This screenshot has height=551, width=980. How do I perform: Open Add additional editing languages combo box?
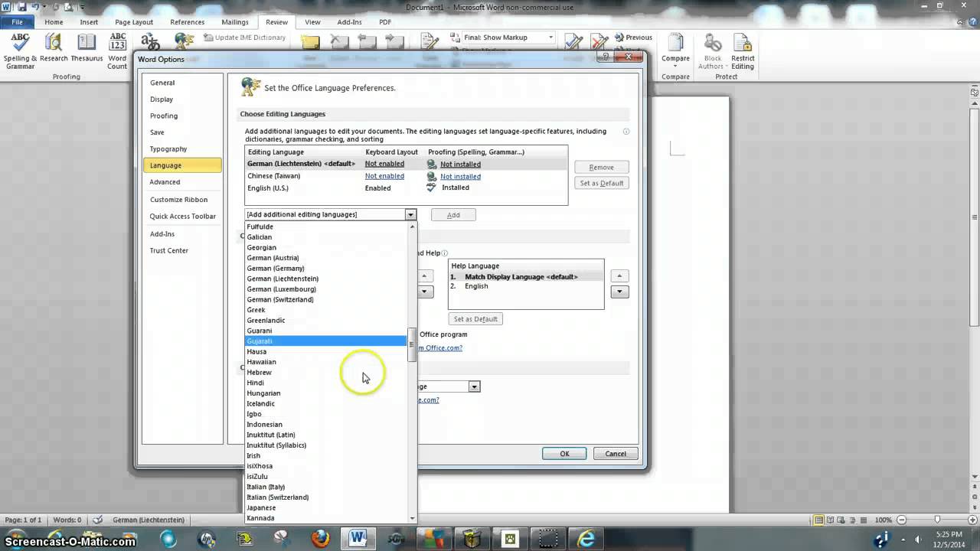point(330,214)
